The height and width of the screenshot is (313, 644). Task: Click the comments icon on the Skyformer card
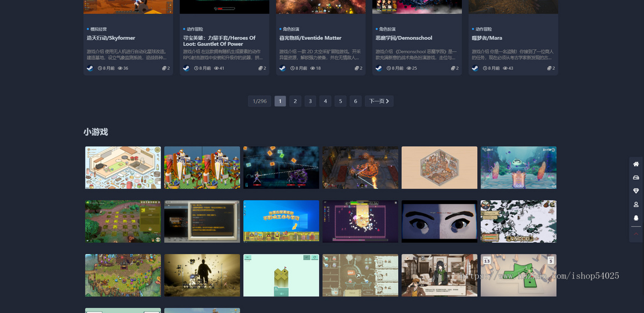coord(164,68)
